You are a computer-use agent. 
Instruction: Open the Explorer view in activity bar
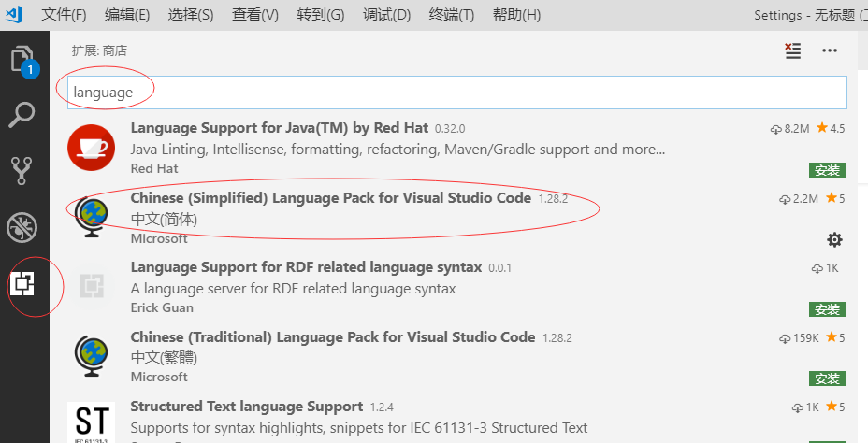(x=23, y=61)
